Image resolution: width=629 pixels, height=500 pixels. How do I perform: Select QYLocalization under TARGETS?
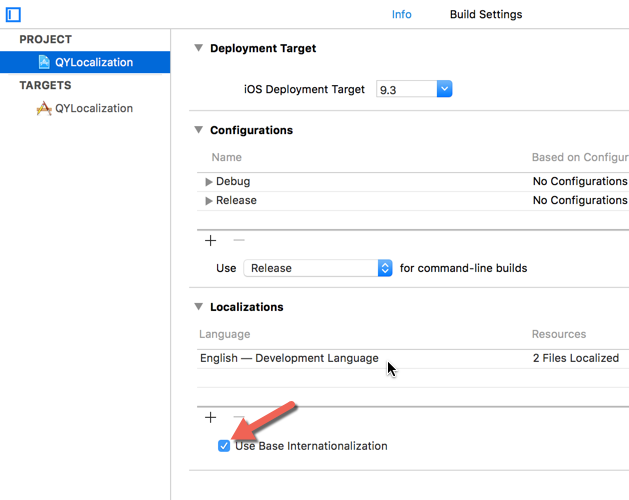[x=85, y=108]
